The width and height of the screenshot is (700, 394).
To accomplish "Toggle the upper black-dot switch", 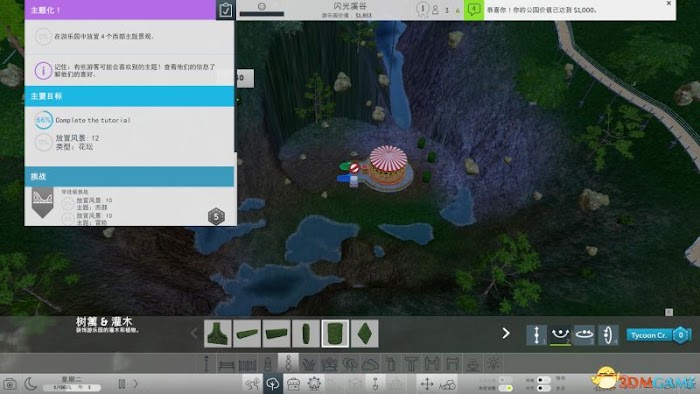I will (543, 380).
